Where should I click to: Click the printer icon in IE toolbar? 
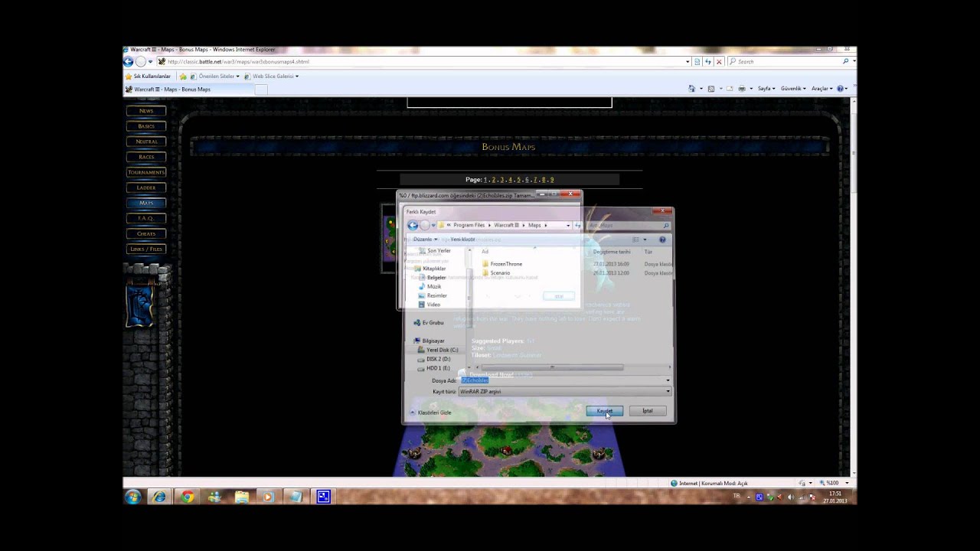[742, 89]
